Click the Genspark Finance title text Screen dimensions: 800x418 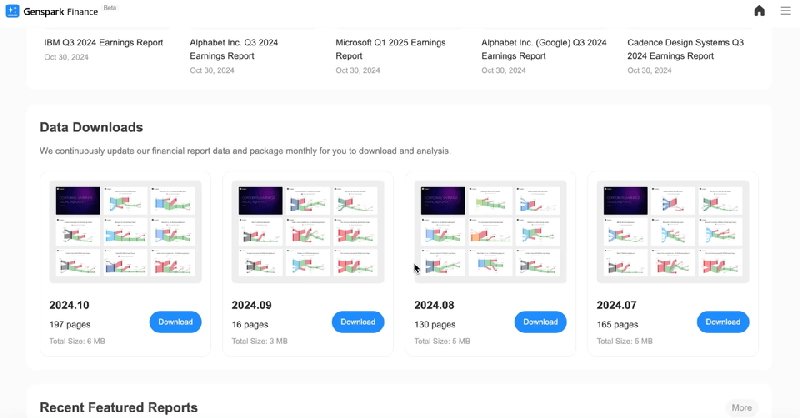[60, 11]
